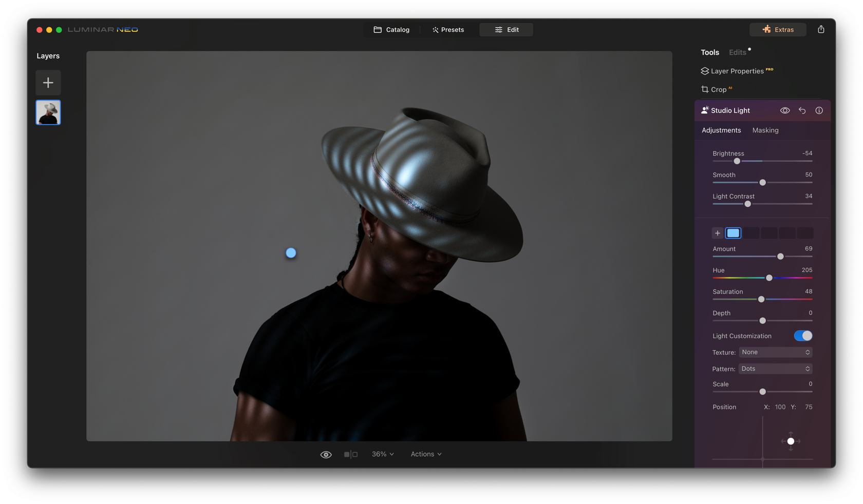
Task: Open the zoom level 36% dropdown
Action: (382, 454)
